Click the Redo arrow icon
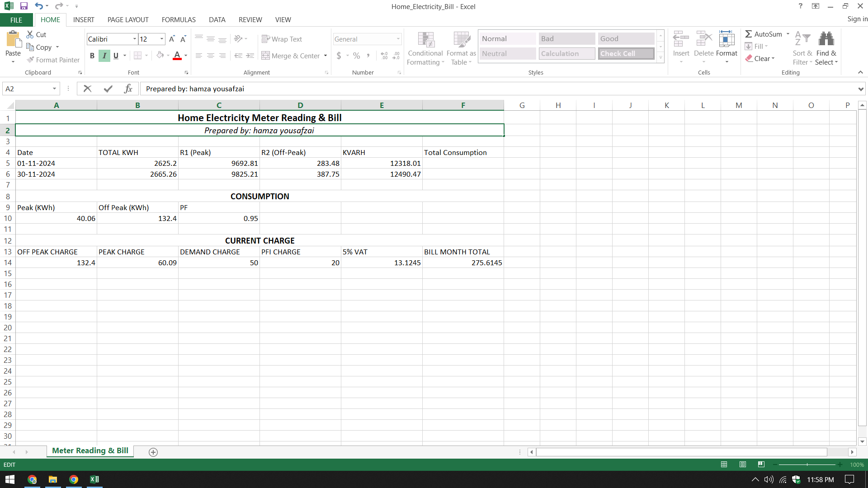The height and width of the screenshot is (488, 868). pos(59,6)
